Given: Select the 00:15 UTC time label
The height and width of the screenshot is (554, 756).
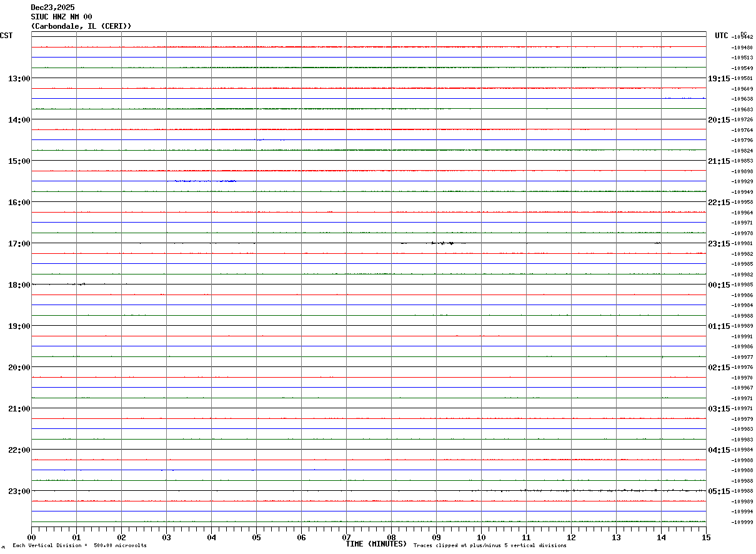Looking at the screenshot, I should click(x=719, y=285).
